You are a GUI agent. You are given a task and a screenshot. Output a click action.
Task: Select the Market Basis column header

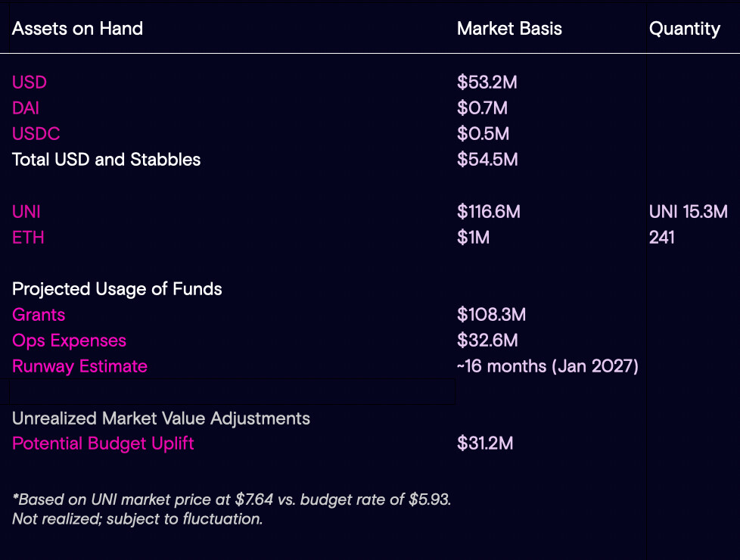[509, 29]
